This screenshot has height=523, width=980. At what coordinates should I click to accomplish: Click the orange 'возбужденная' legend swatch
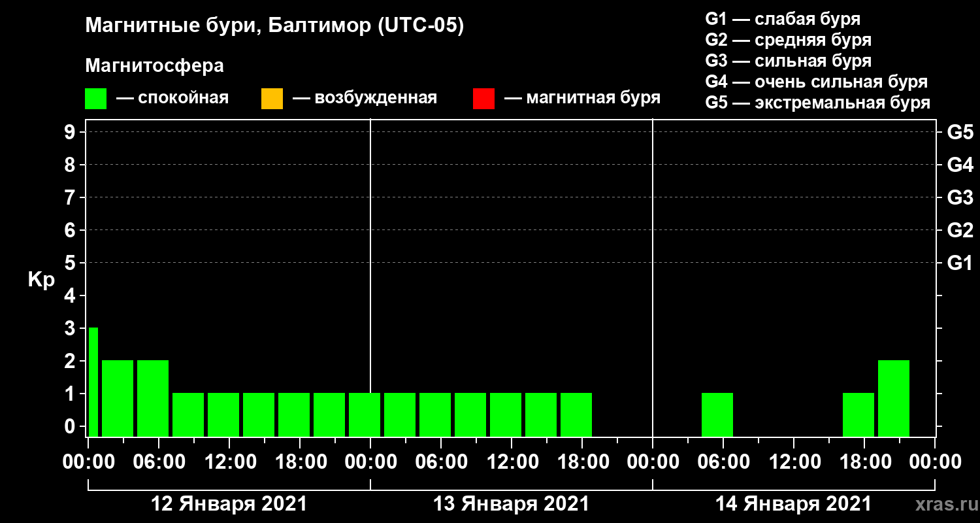[272, 99]
